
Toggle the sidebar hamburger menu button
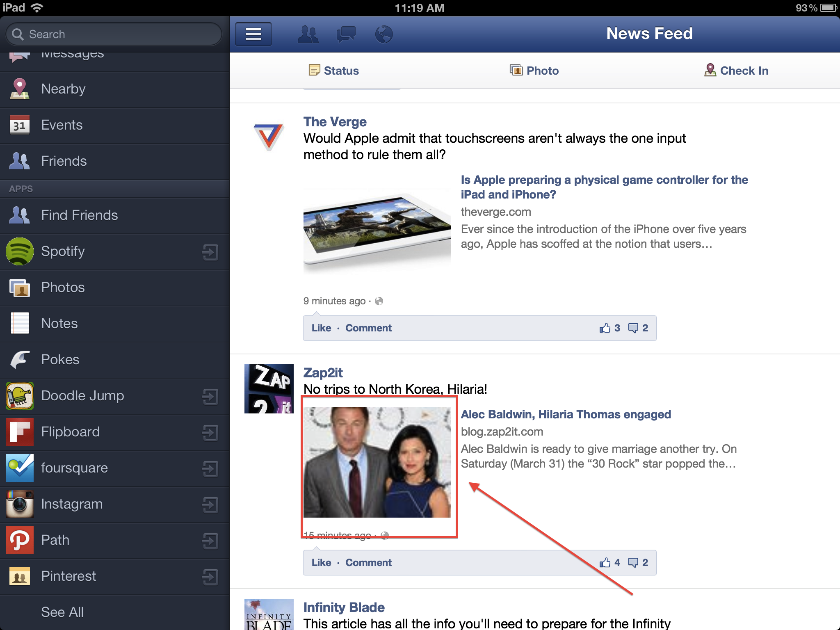tap(253, 34)
